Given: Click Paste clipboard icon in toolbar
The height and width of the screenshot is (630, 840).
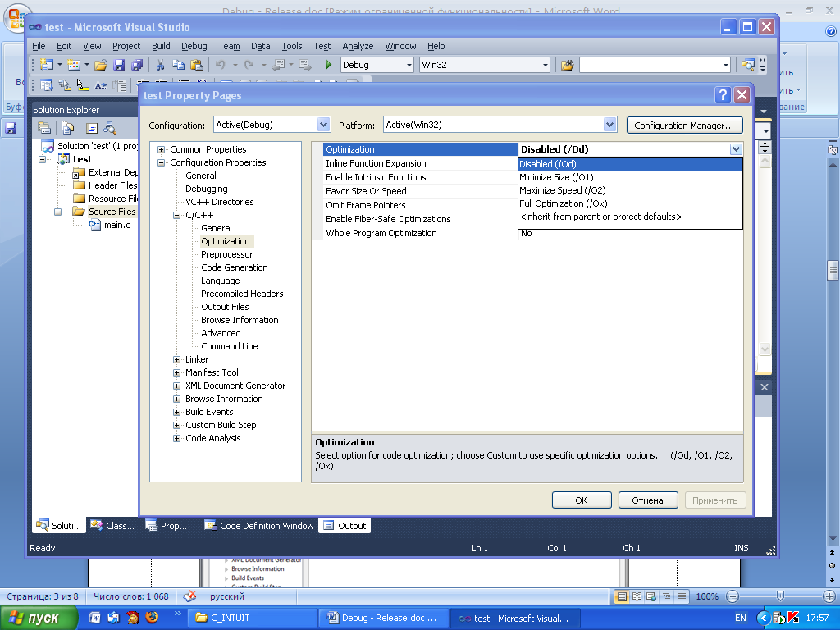Looking at the screenshot, I should (x=197, y=65).
